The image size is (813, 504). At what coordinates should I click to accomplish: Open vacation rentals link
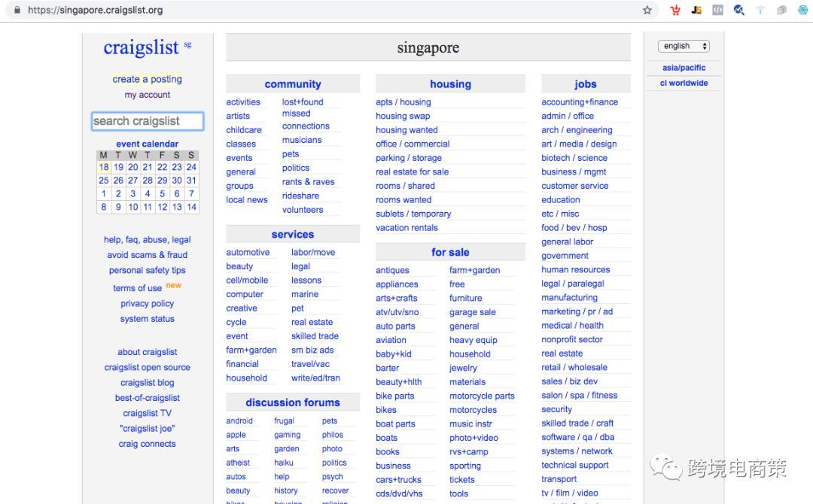[407, 228]
